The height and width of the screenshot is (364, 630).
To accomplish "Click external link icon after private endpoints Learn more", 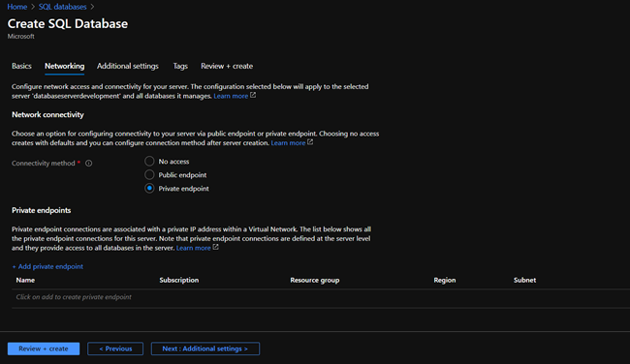I will (216, 248).
